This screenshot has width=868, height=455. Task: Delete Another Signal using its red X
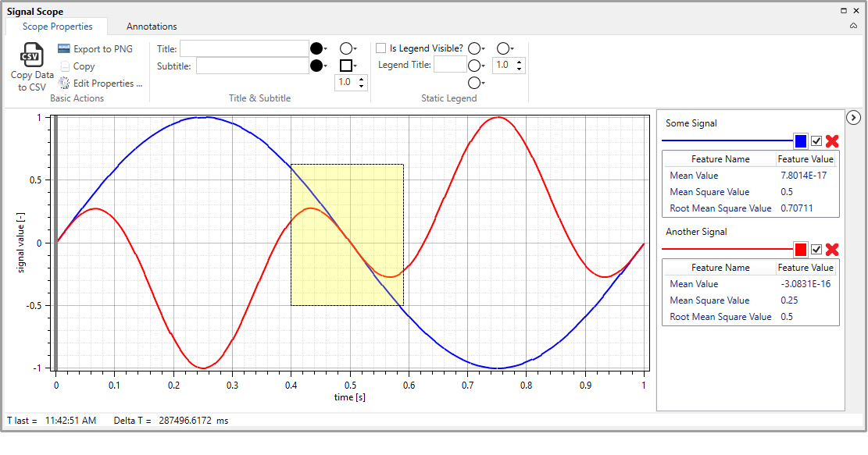pyautogui.click(x=832, y=250)
